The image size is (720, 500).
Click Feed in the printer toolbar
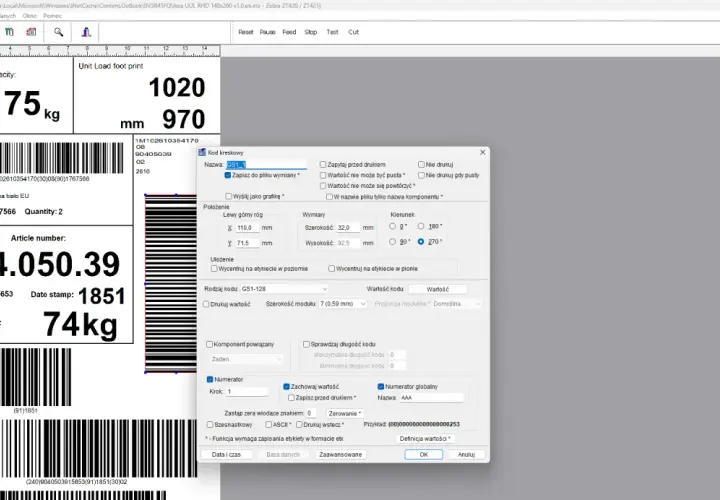[289, 32]
